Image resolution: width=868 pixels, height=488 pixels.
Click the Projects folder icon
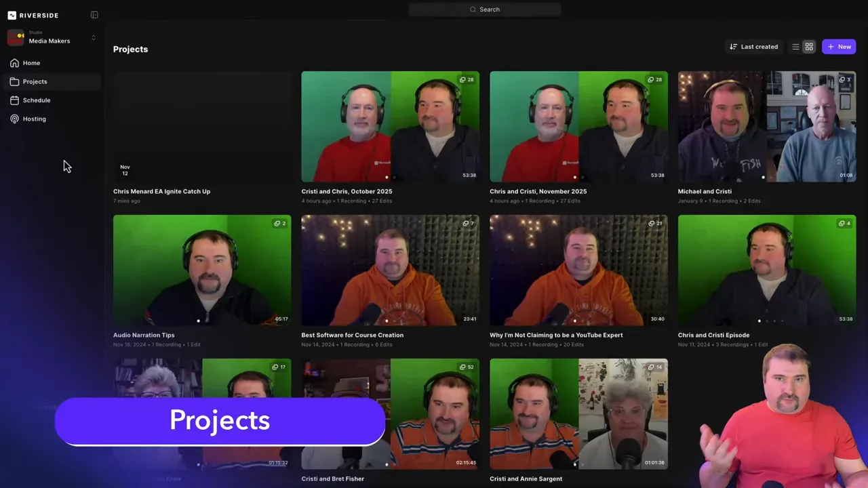(x=14, y=81)
